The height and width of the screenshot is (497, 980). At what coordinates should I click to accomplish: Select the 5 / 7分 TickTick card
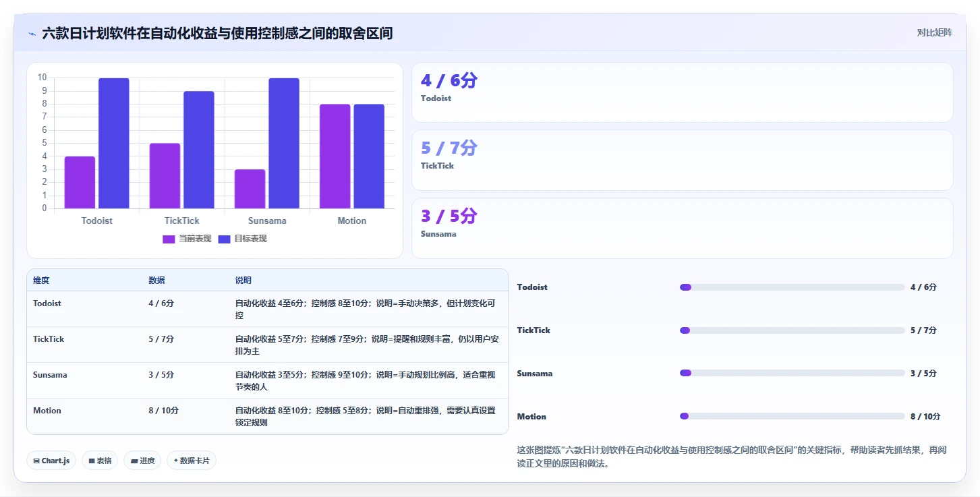(x=682, y=160)
